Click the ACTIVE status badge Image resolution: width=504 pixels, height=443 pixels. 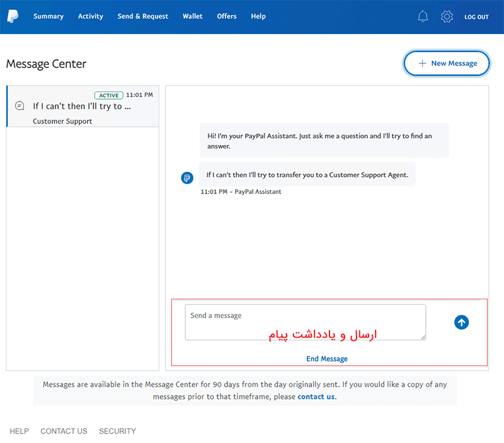coord(108,96)
